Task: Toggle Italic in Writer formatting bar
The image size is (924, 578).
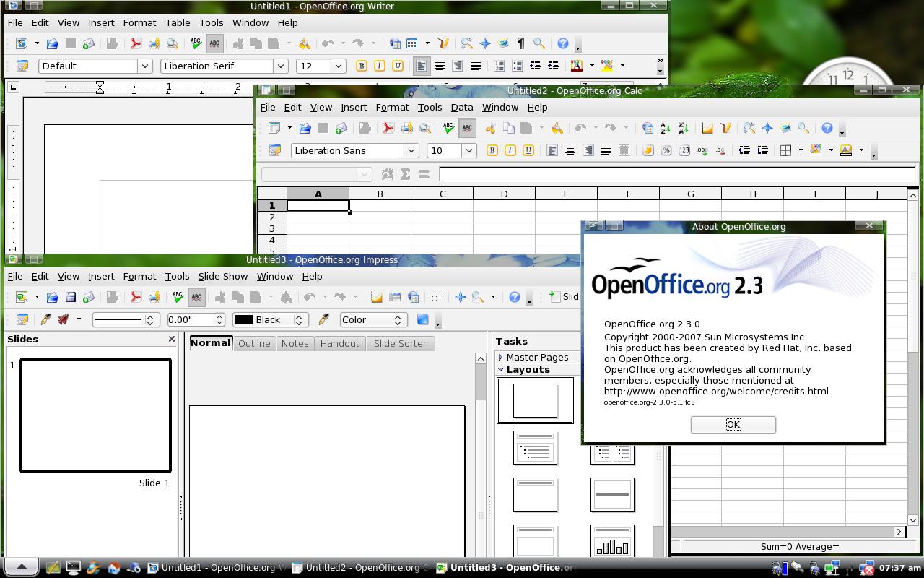Action: 380,66
